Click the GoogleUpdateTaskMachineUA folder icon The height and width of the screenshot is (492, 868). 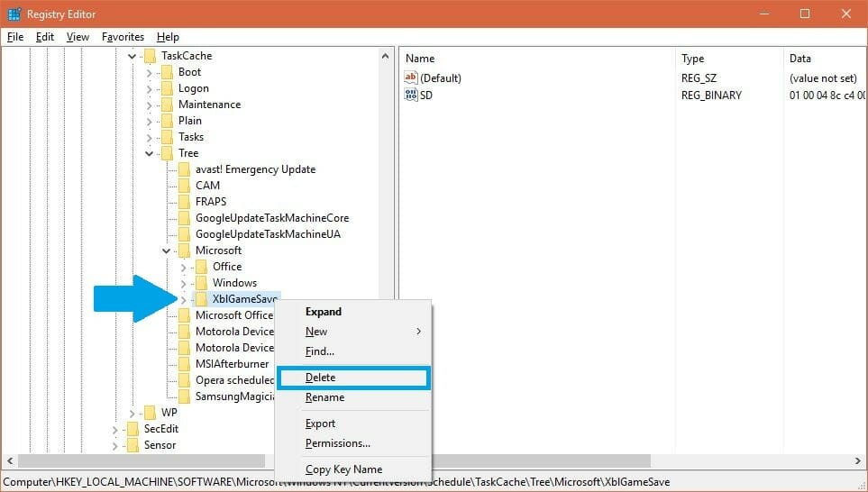click(x=185, y=234)
